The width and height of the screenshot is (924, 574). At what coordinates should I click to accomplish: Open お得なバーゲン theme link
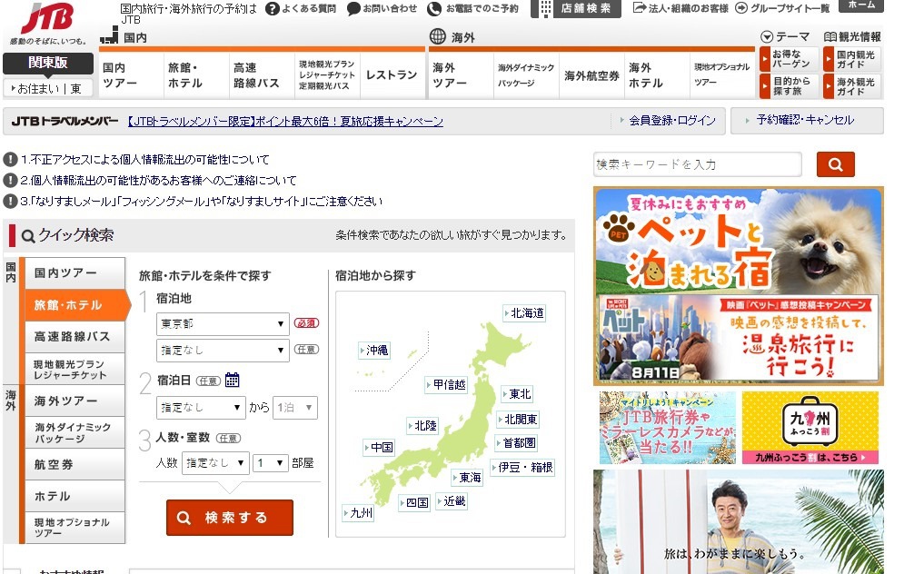click(789, 59)
